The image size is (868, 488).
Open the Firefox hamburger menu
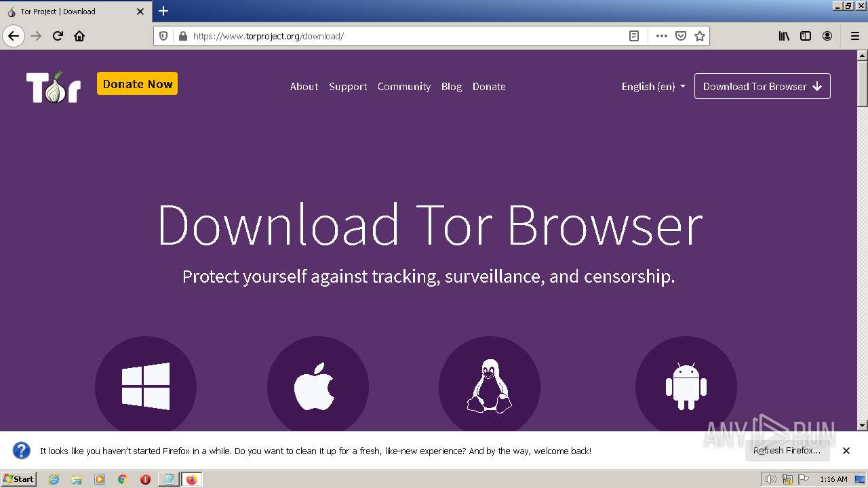click(x=854, y=36)
